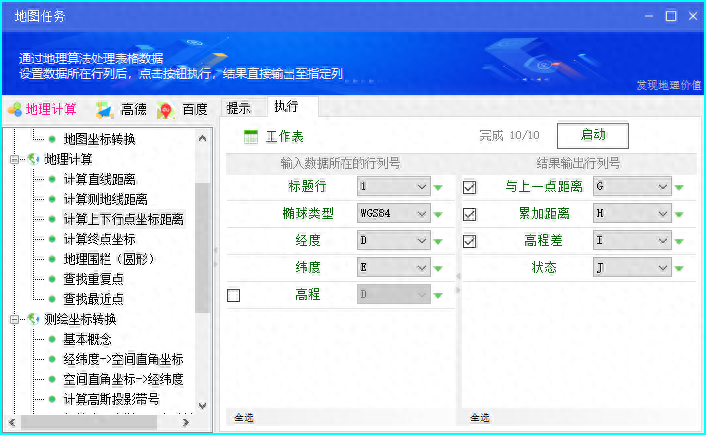Click green dot beside 基本概念

52,339
